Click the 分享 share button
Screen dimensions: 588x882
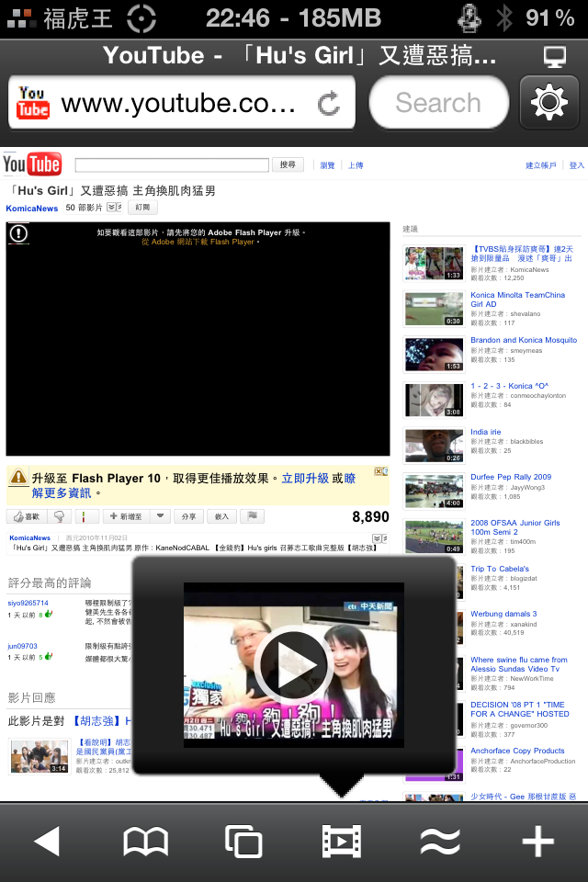pos(189,515)
